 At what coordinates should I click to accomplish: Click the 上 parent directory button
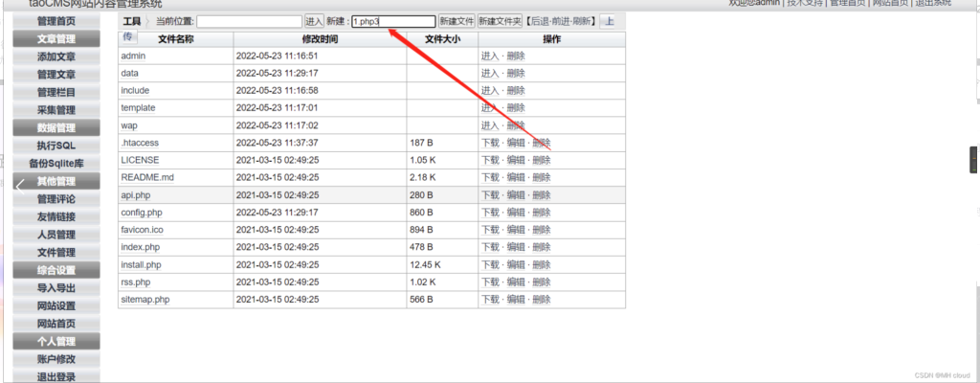pos(610,20)
